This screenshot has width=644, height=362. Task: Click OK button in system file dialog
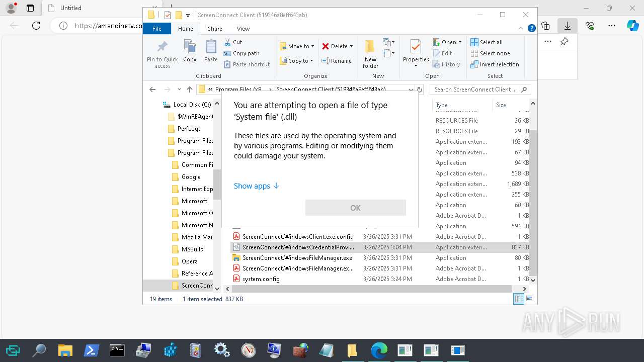pos(355,208)
